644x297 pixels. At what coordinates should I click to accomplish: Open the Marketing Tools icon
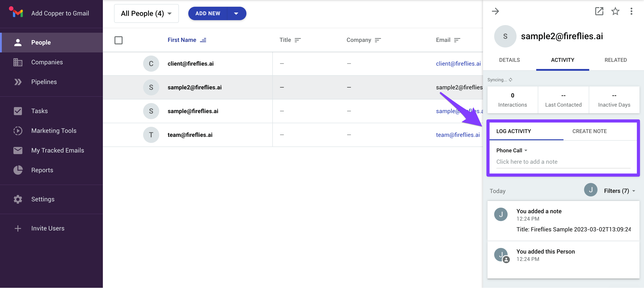pyautogui.click(x=18, y=131)
